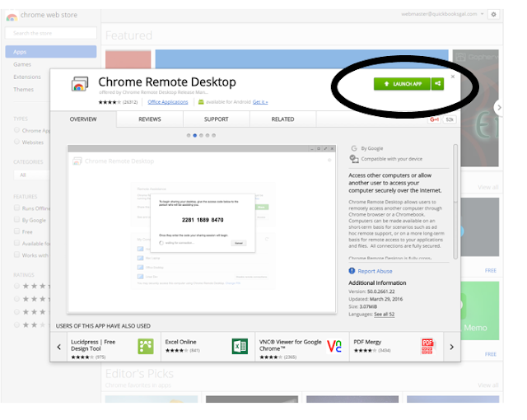Click the By Google G icon
This screenshot has width=527, height=420.
(354, 148)
